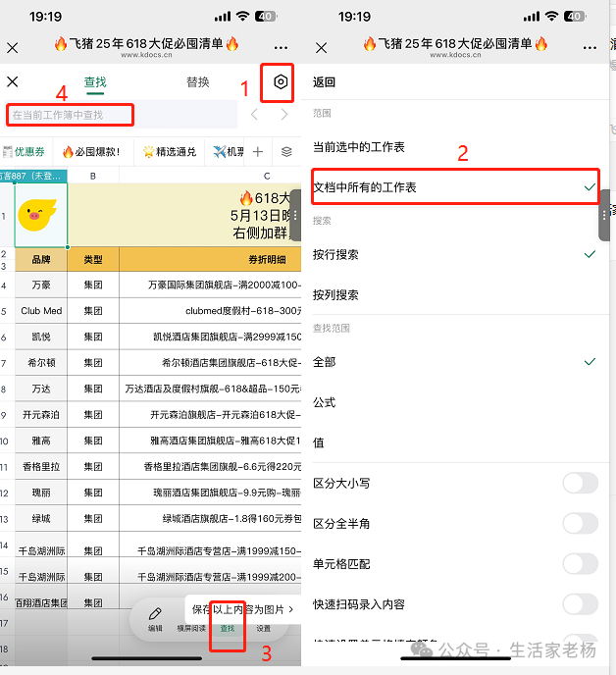Select 值 search range option
This screenshot has width=616, height=675.
pos(455,442)
